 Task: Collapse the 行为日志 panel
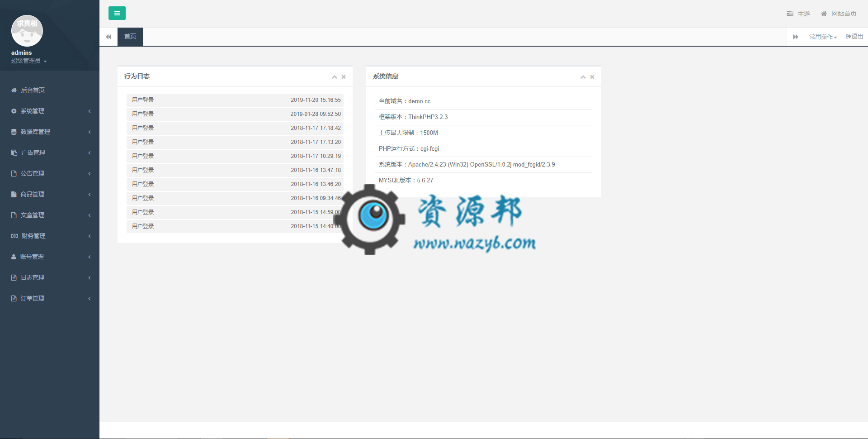pos(335,77)
